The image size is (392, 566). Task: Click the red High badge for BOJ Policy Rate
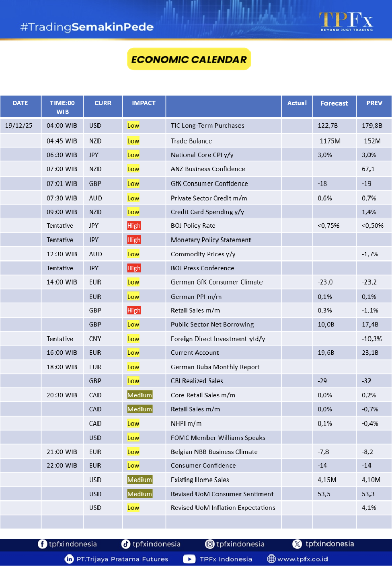coord(134,226)
